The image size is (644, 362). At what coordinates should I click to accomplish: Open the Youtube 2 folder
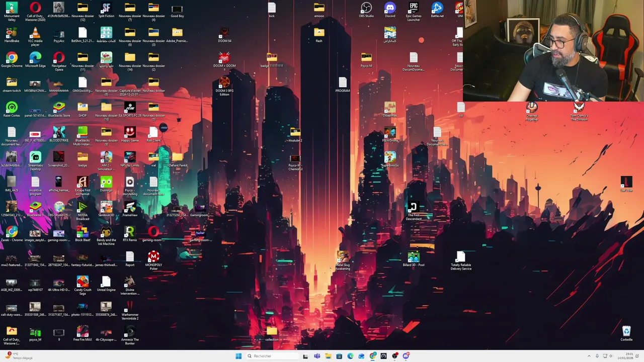pos(295,134)
